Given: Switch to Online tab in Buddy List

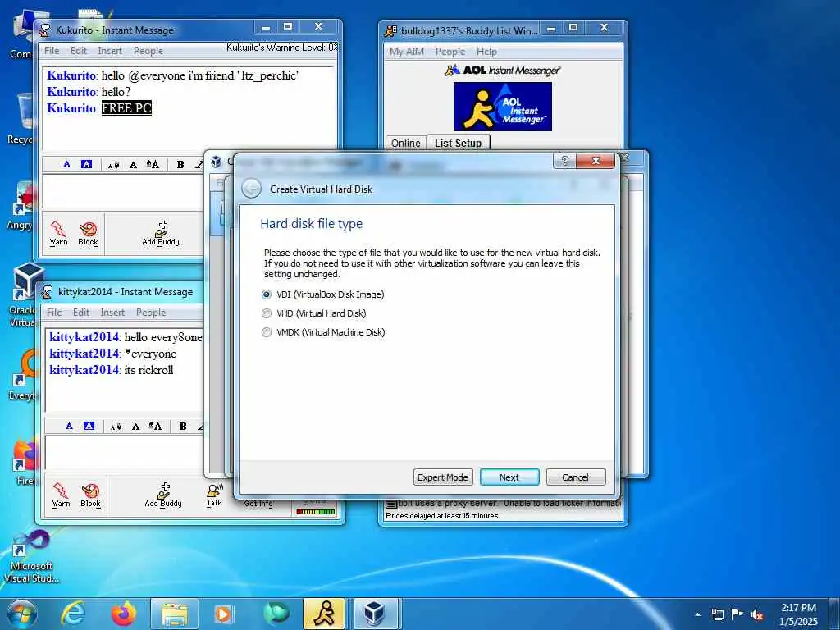Looking at the screenshot, I should click(405, 143).
